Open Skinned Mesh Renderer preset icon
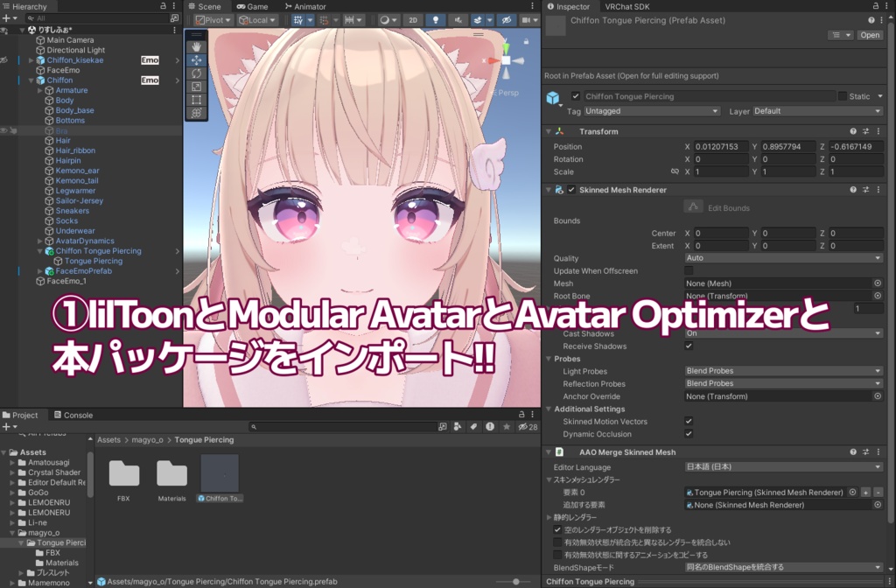 865,190
